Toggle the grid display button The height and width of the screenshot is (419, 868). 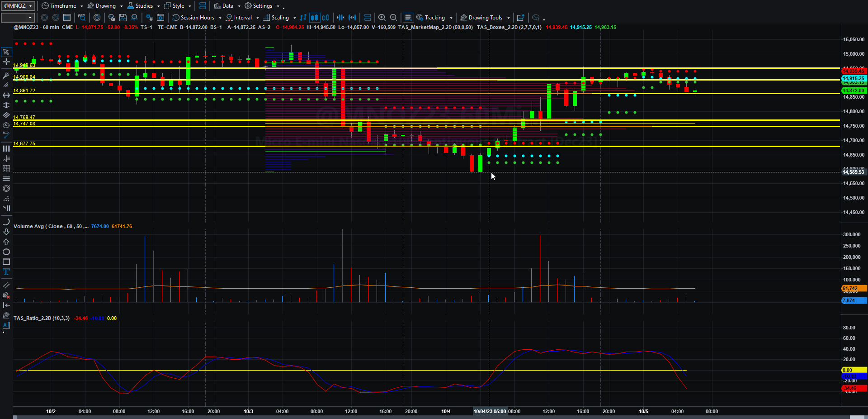click(408, 18)
